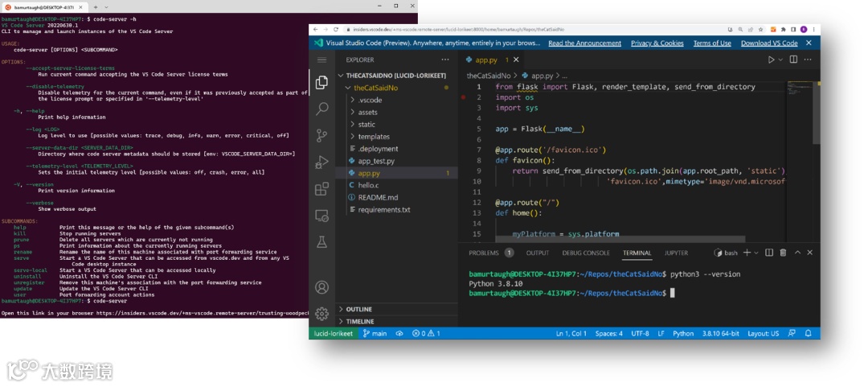Close the app.py editor tab
The height and width of the screenshot is (387, 868).
point(517,60)
